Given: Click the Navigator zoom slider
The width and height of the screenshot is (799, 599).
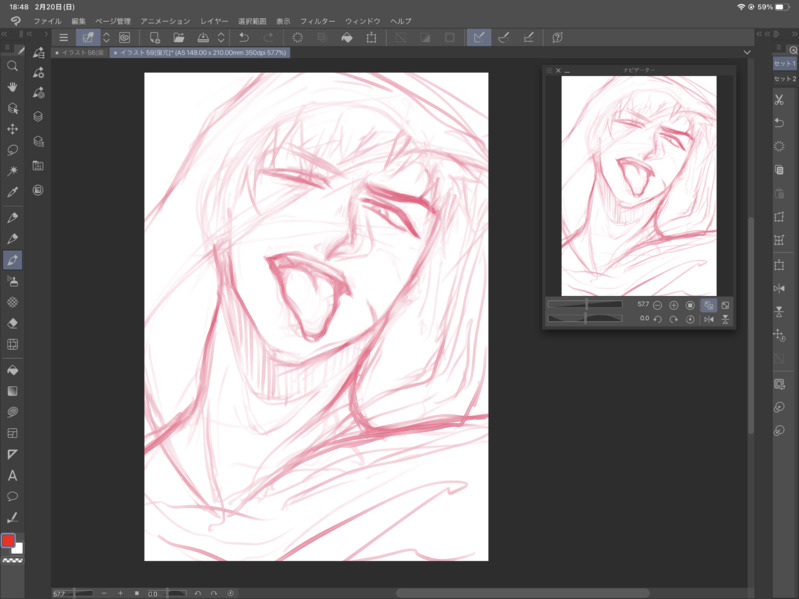Looking at the screenshot, I should 585,305.
